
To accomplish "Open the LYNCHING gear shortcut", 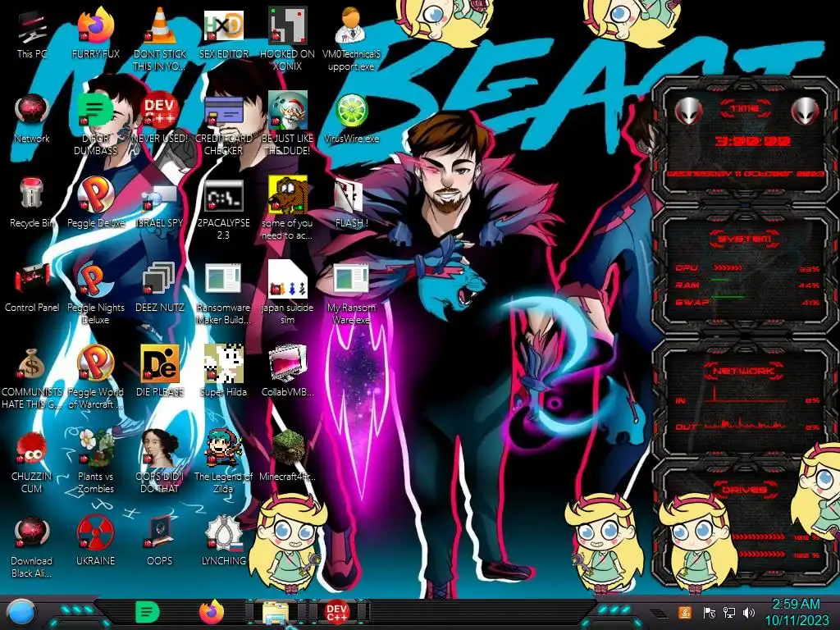I will 223,532.
